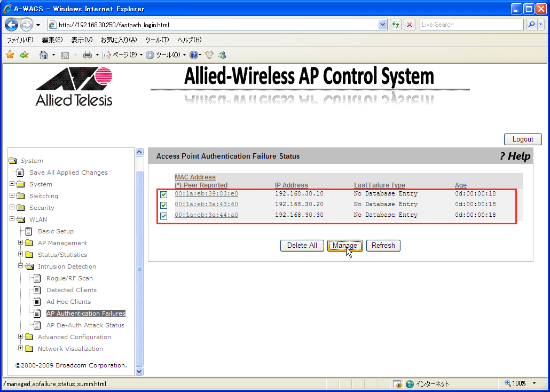Image resolution: width=550 pixels, height=392 pixels.
Task: Stop loading with the red X icon
Action: 410,25
